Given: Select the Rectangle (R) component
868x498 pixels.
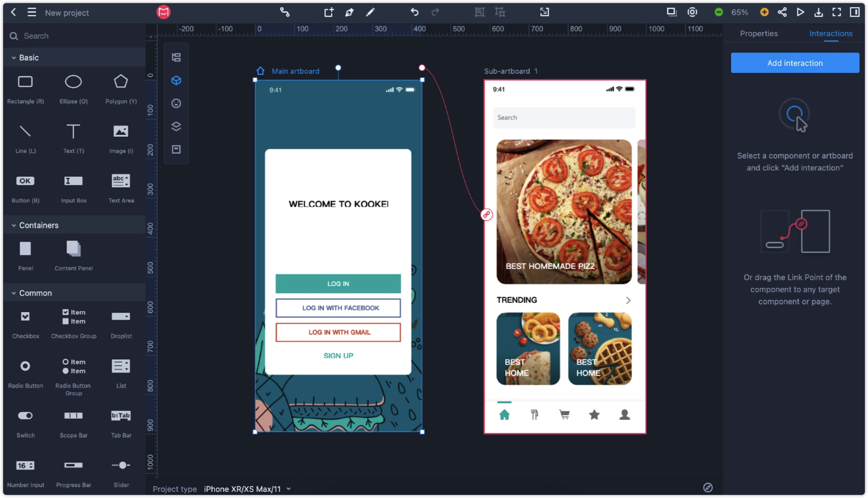Looking at the screenshot, I should (25, 89).
